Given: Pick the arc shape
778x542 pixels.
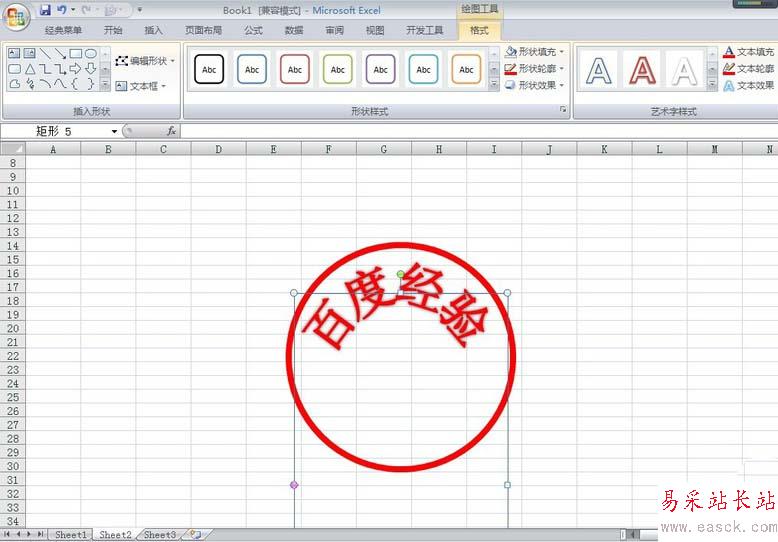Looking at the screenshot, I should pyautogui.click(x=45, y=84).
